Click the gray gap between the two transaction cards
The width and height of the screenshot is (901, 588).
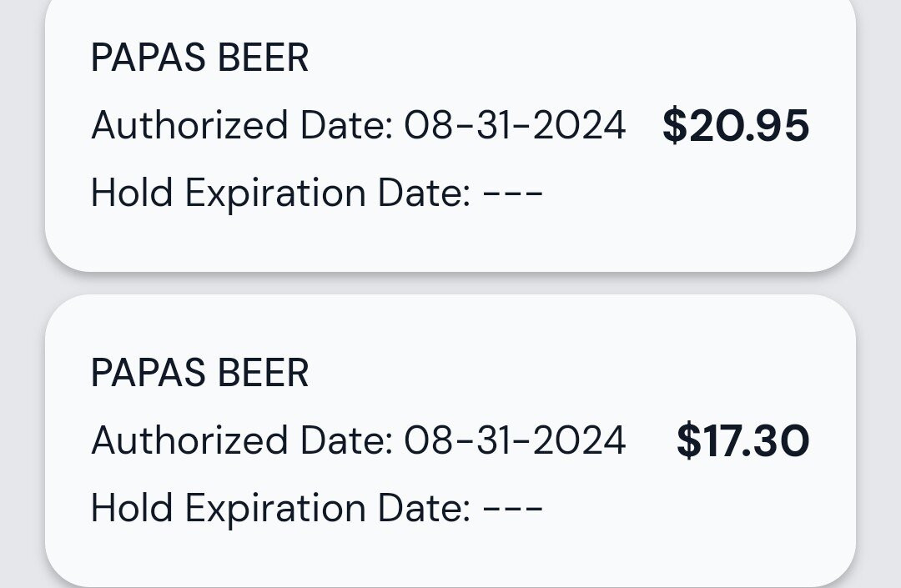450,284
